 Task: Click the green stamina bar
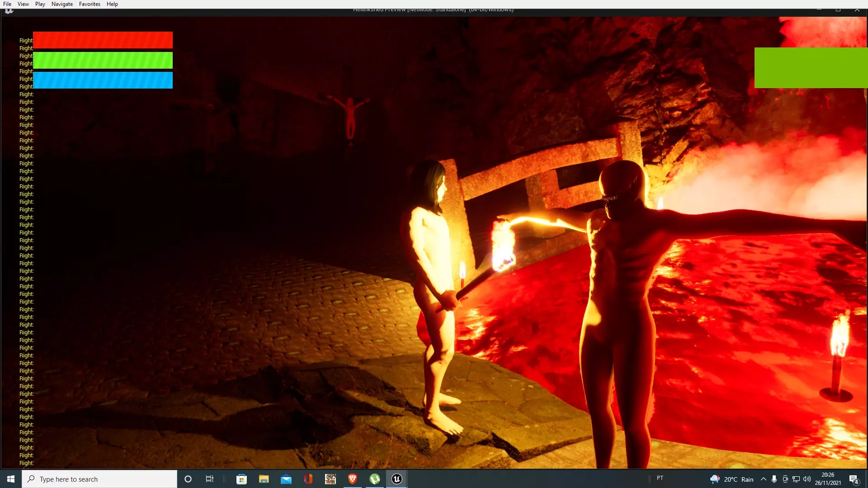[x=103, y=60]
